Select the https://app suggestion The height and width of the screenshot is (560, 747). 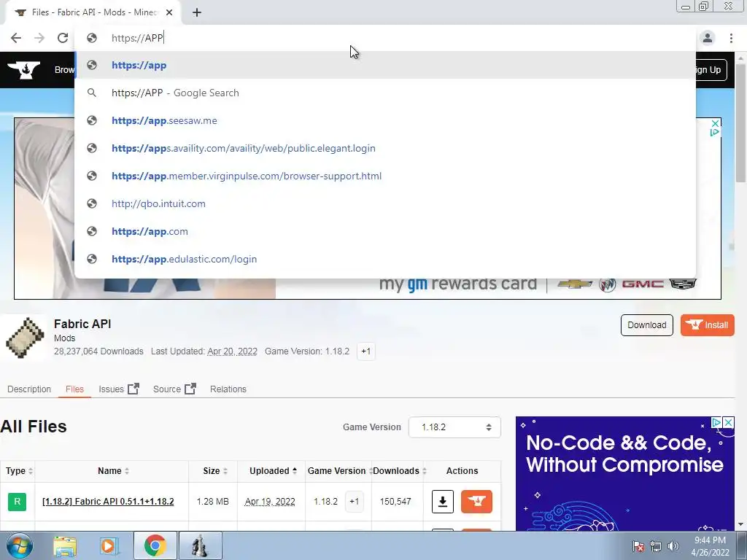coord(385,65)
